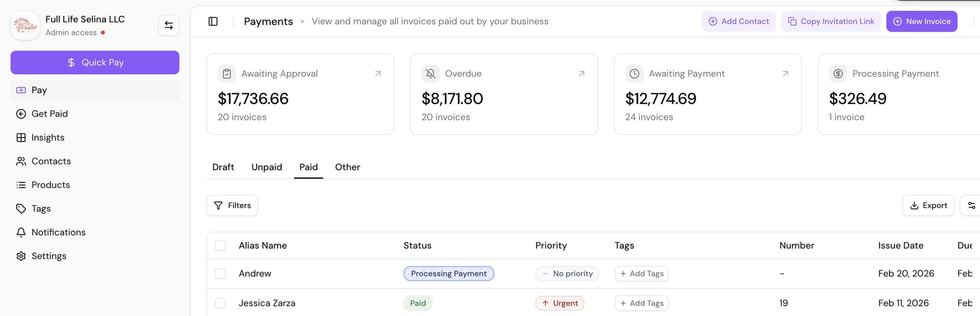
Task: Click the alias name Jessica Zarza
Action: click(267, 303)
